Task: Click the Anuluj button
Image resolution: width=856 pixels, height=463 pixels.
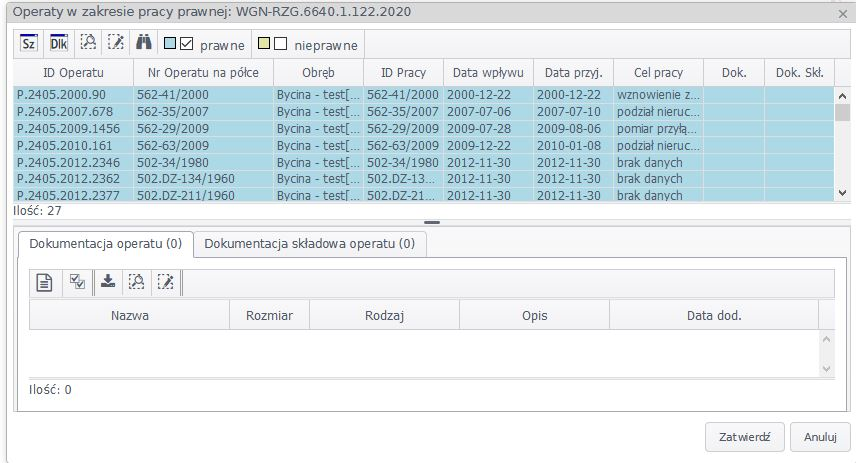Action: pyautogui.click(x=819, y=437)
